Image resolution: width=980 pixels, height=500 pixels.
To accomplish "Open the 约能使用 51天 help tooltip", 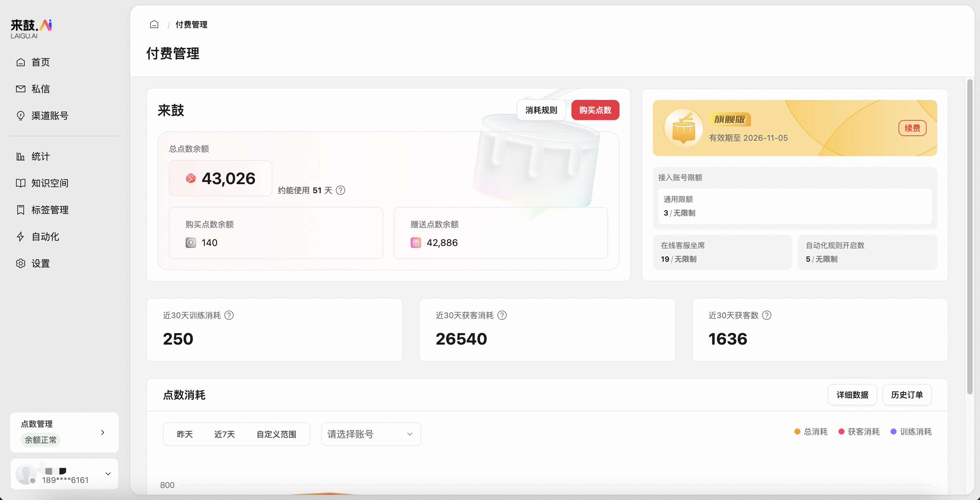I will point(340,190).
